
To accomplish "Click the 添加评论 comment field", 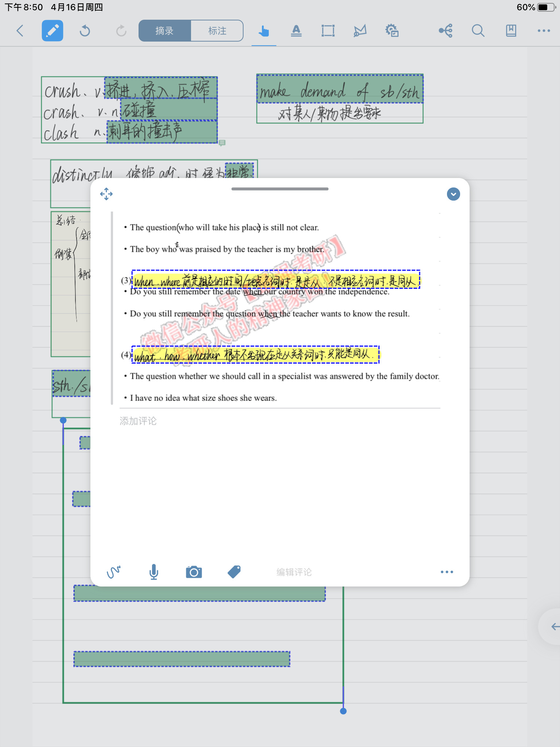I will click(x=138, y=421).
